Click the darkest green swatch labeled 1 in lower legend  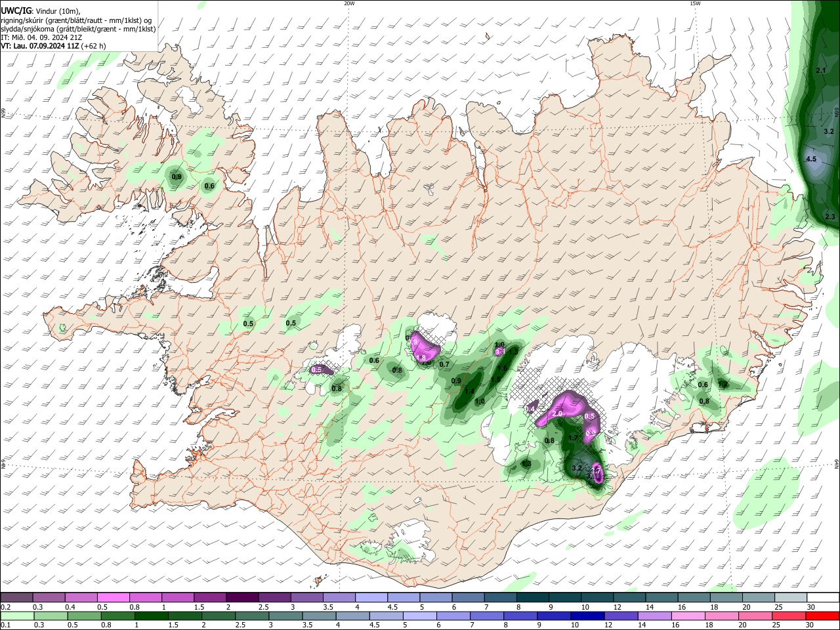[152, 616]
